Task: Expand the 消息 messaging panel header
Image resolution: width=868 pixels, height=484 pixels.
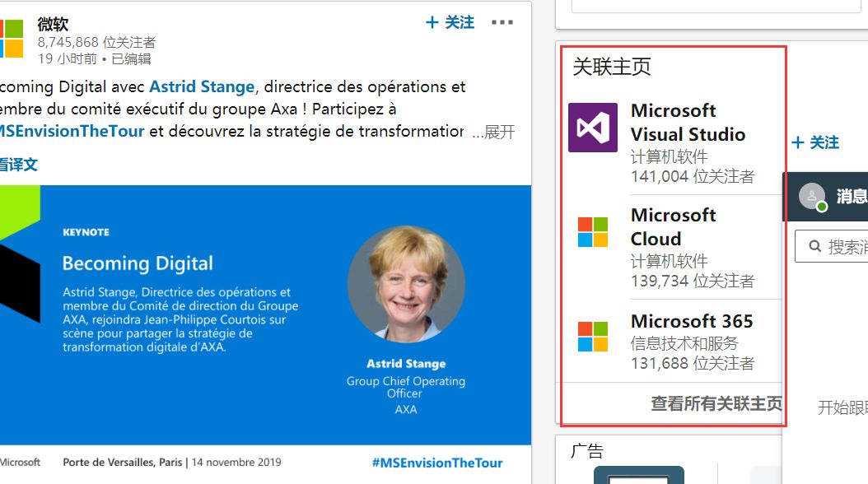Action: click(x=851, y=196)
